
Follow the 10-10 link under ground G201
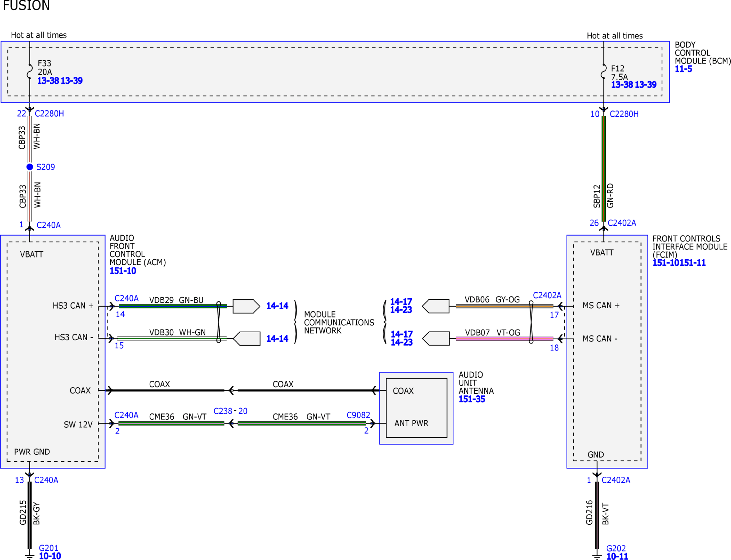click(x=50, y=556)
